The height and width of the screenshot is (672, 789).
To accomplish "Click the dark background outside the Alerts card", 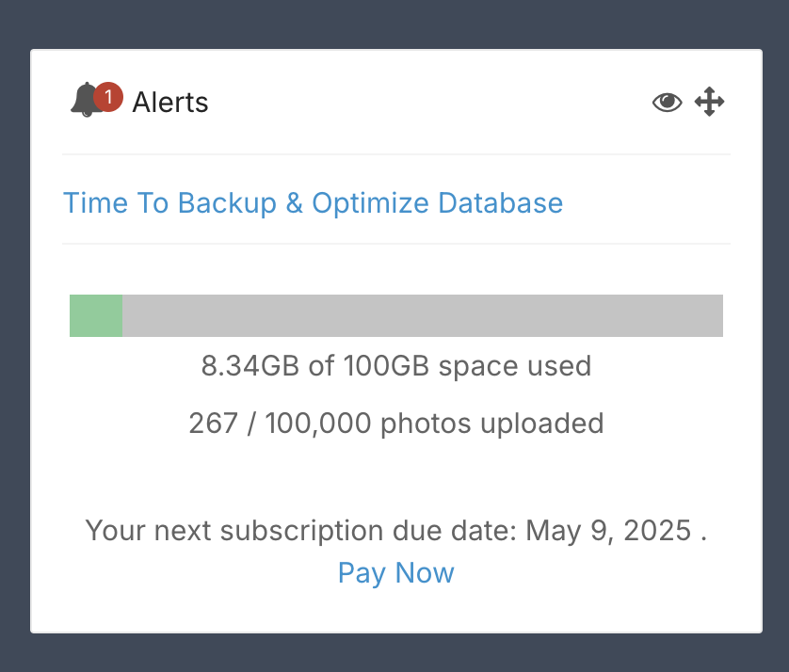I will tap(394, 24).
